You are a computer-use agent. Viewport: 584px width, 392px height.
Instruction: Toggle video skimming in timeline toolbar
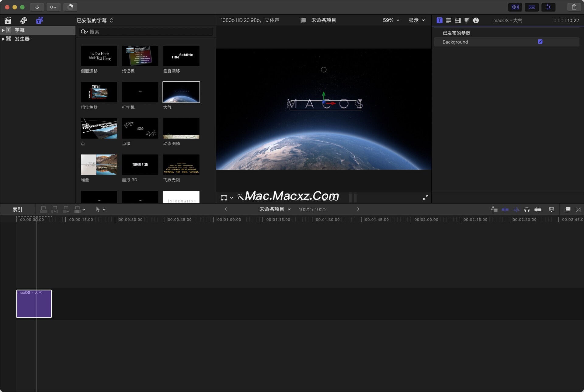tap(505, 210)
